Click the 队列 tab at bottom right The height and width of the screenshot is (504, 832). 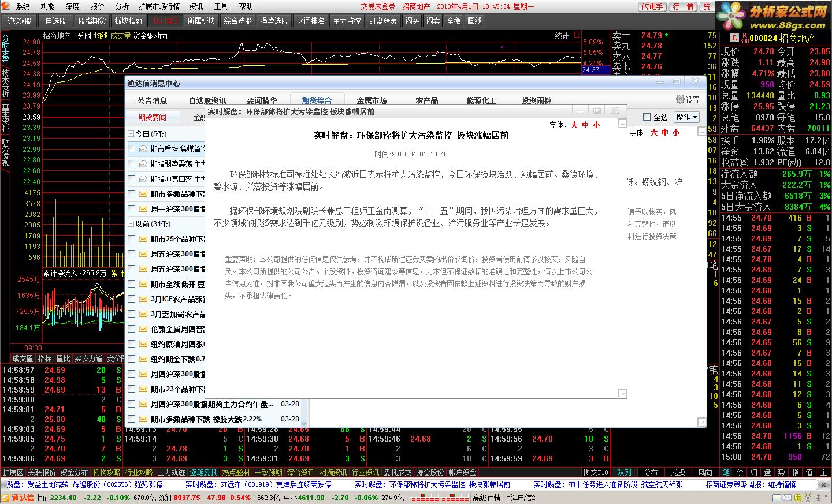[624, 472]
